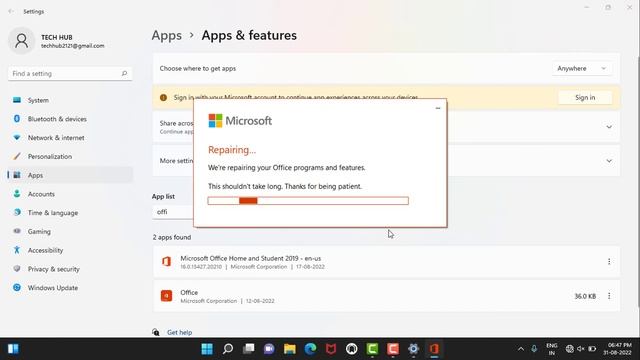Open the Camtasia green icon on taskbar
Image resolution: width=640 pixels, height=360 pixels.
click(372, 349)
